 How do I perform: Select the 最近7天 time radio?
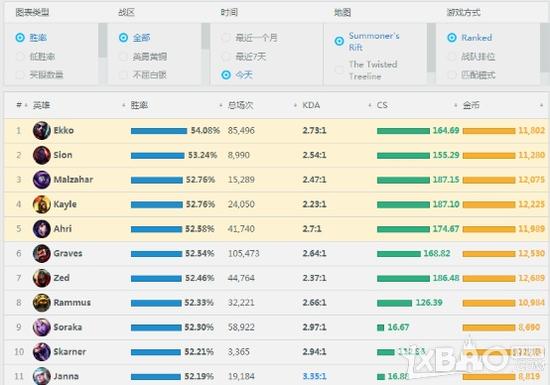click(x=226, y=56)
